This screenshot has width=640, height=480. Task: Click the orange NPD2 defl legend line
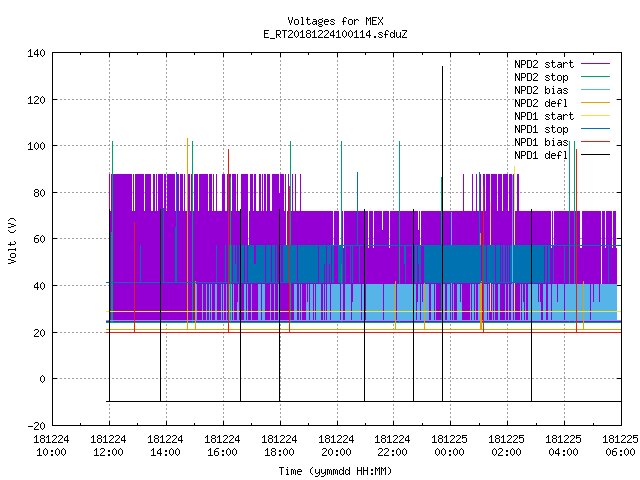(x=595, y=103)
